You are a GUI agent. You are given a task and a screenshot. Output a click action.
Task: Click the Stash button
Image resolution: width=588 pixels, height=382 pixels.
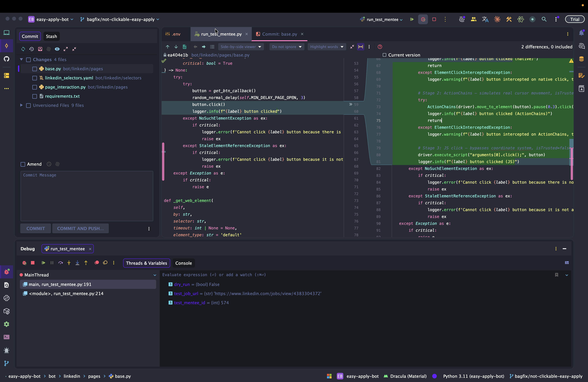(51, 36)
